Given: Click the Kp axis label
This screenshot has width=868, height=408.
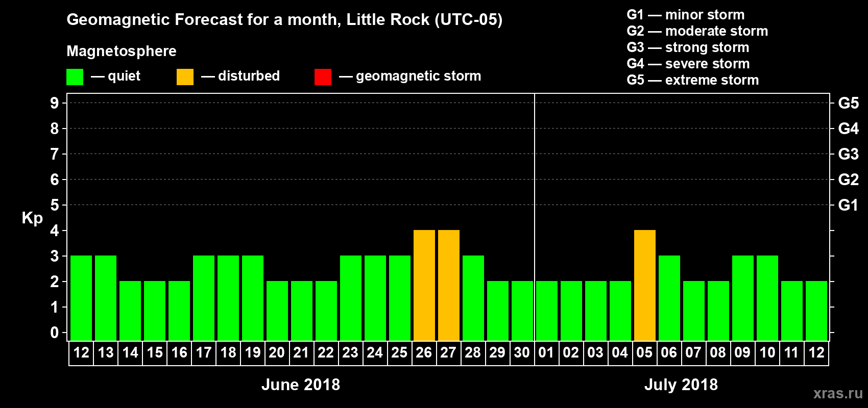Looking at the screenshot, I should (x=32, y=218).
